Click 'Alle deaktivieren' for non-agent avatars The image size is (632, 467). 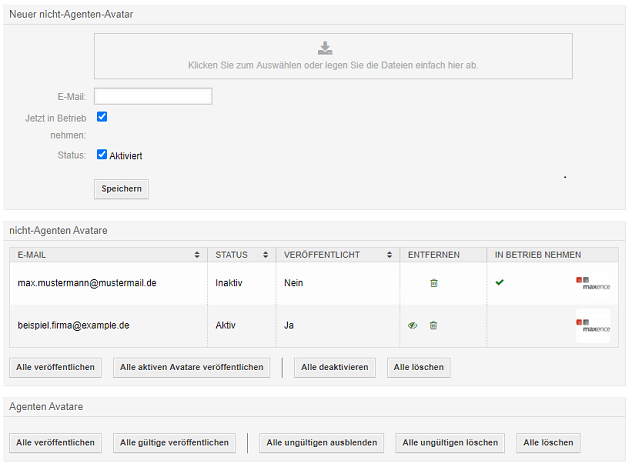click(x=335, y=367)
